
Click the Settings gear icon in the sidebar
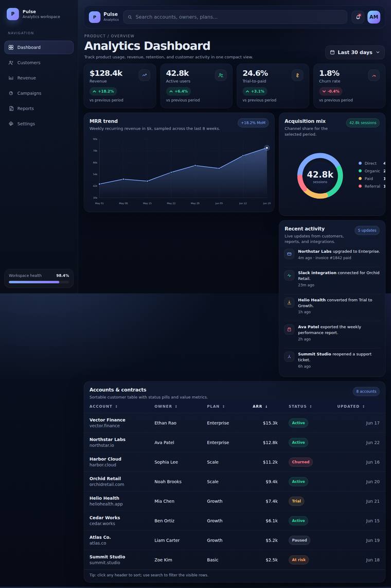click(x=11, y=124)
